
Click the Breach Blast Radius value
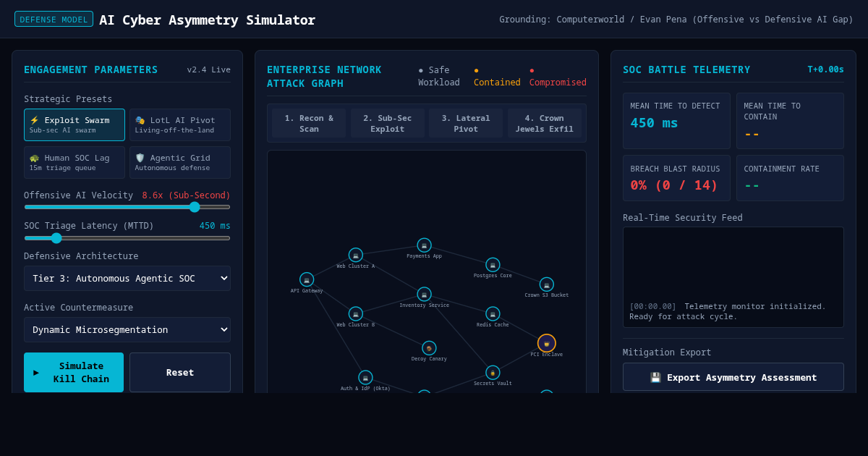[674, 185]
